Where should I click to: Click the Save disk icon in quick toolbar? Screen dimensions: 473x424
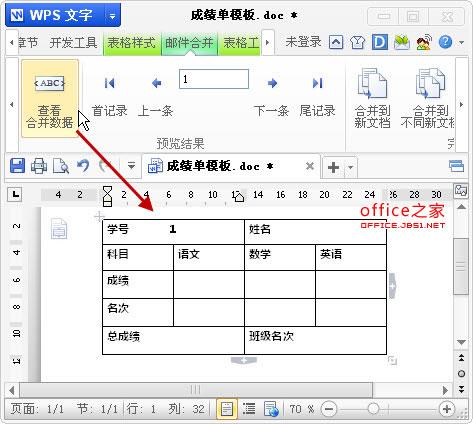pyautogui.click(x=17, y=166)
